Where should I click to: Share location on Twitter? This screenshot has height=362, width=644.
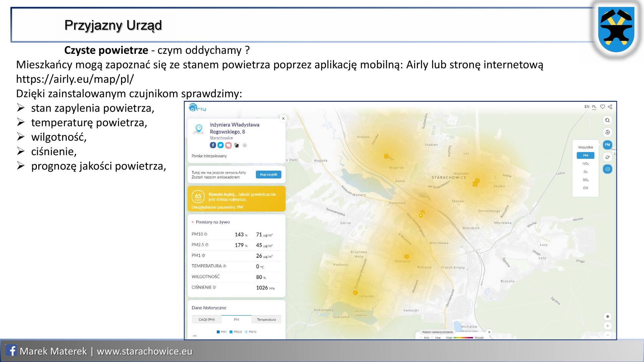220,145
